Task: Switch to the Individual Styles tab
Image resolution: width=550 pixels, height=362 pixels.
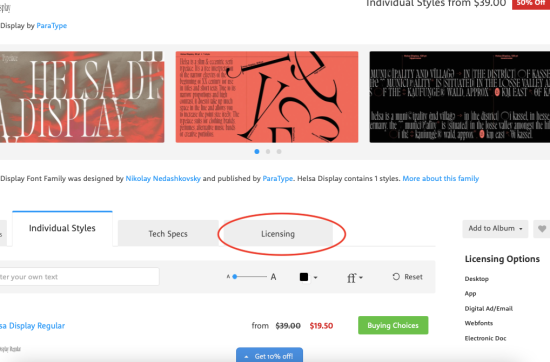Action: [62, 228]
